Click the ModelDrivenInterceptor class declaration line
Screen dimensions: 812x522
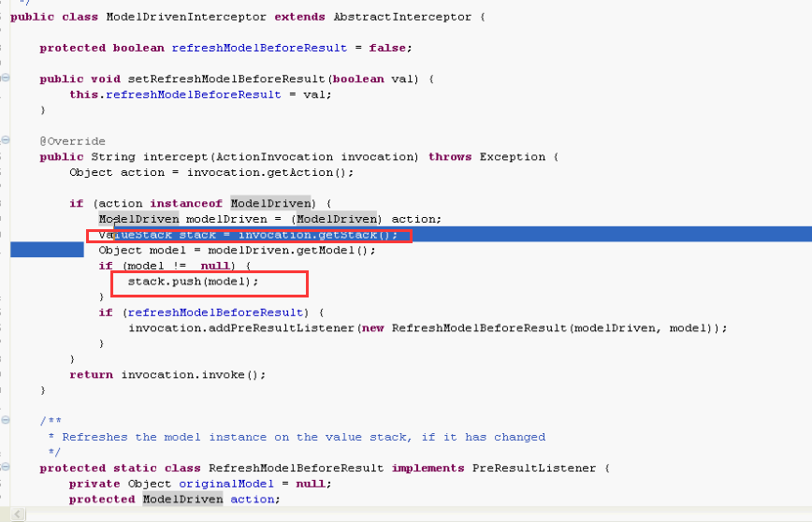coord(248,17)
